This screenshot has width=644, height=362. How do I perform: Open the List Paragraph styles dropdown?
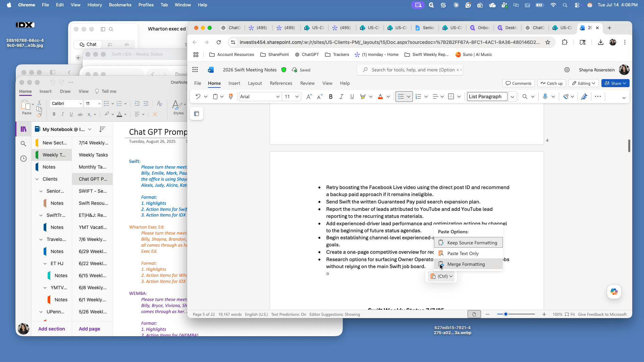pos(512,97)
